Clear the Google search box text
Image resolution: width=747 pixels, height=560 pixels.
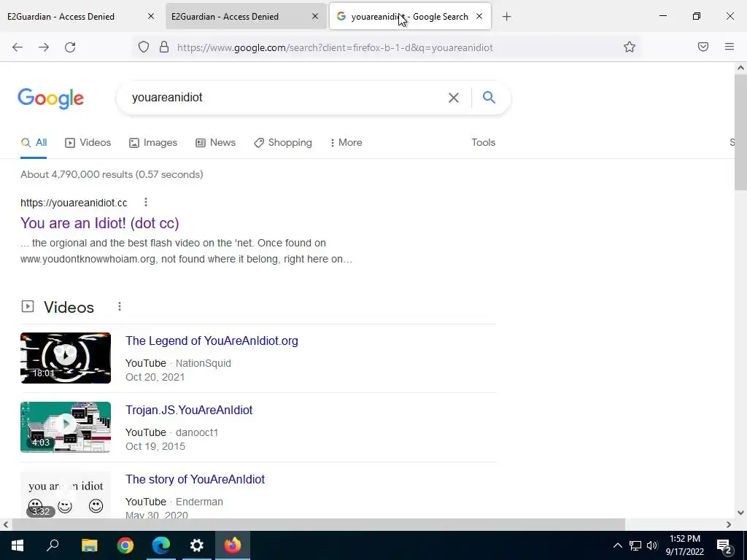pyautogui.click(x=454, y=98)
